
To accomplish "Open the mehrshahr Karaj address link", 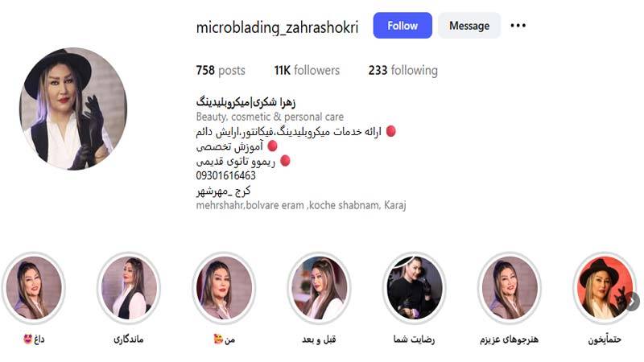I will click(301, 205).
